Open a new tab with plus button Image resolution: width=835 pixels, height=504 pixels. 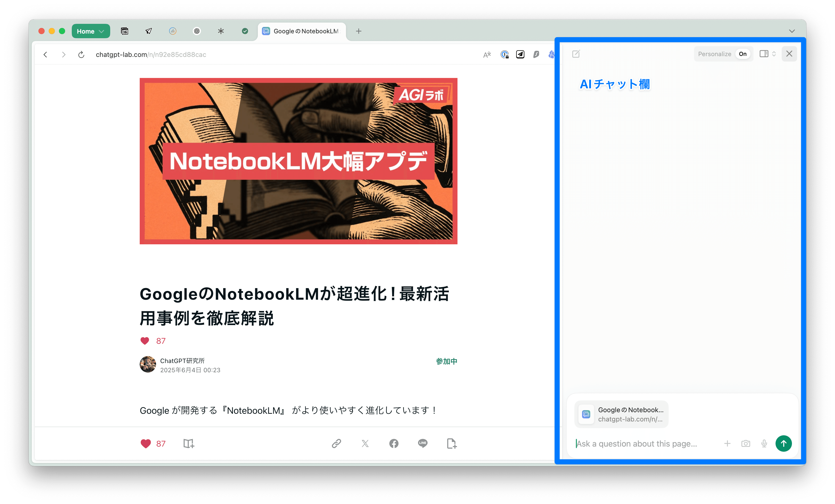click(359, 31)
